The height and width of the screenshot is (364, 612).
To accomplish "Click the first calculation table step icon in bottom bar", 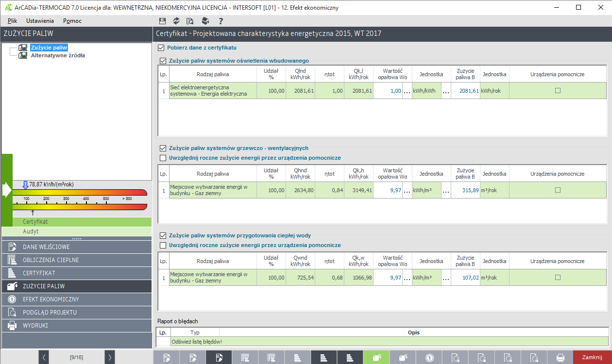I will tap(245, 358).
